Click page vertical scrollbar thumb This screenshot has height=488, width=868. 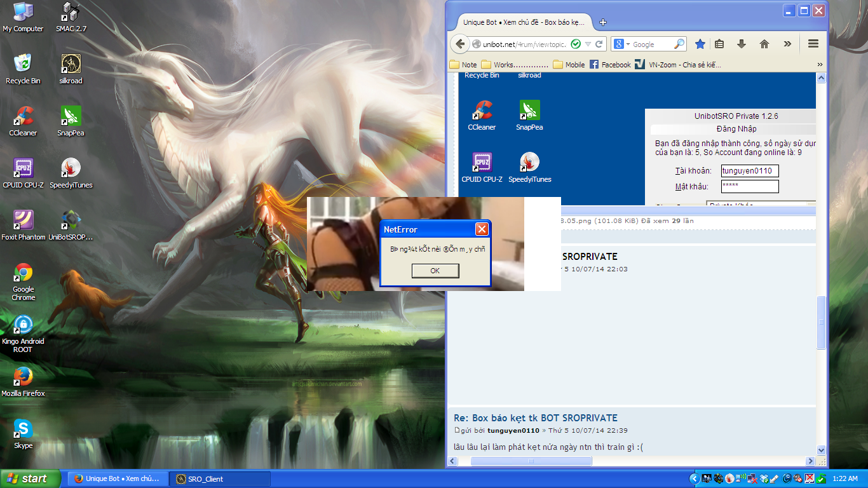click(821, 322)
